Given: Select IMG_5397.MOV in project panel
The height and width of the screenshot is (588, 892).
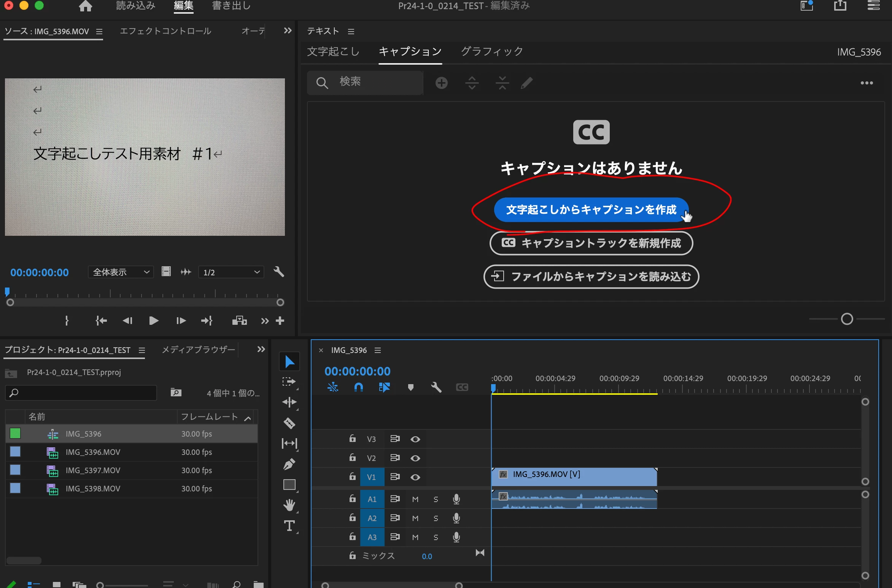Looking at the screenshot, I should point(93,470).
